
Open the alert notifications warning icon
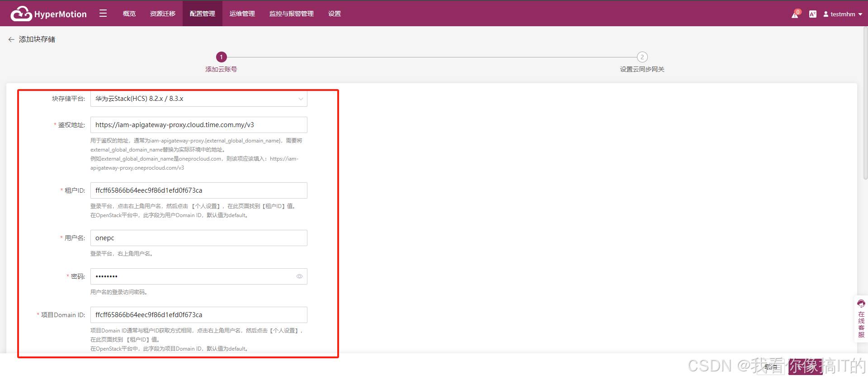(x=795, y=14)
